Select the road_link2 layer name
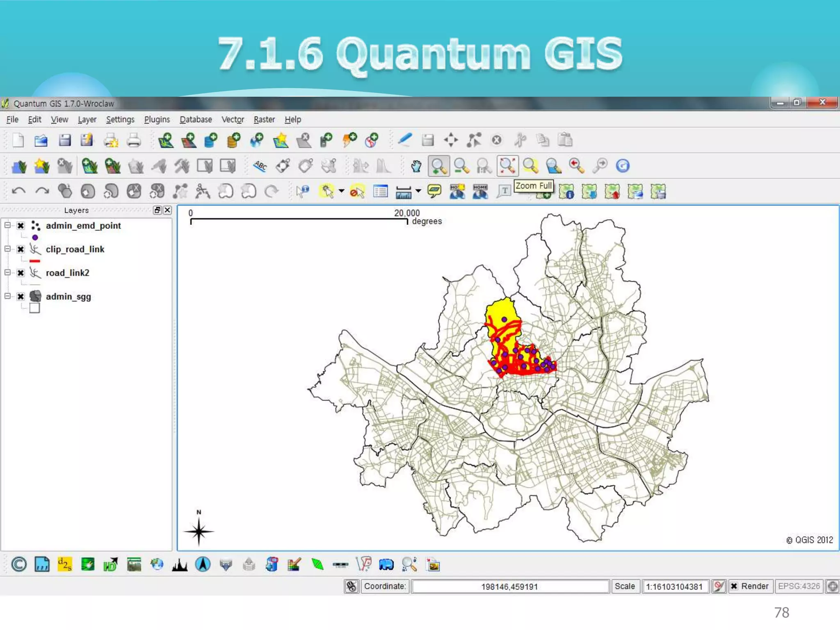This screenshot has height=630, width=840. tap(67, 273)
